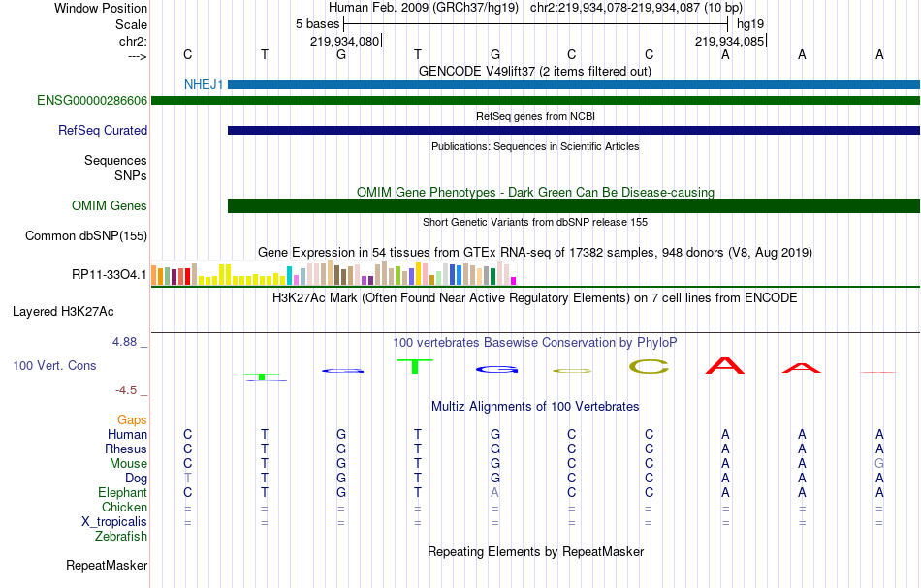Image resolution: width=921 pixels, height=588 pixels.
Task: Click the Layered H3K27Ac track label
Action: click(63, 312)
